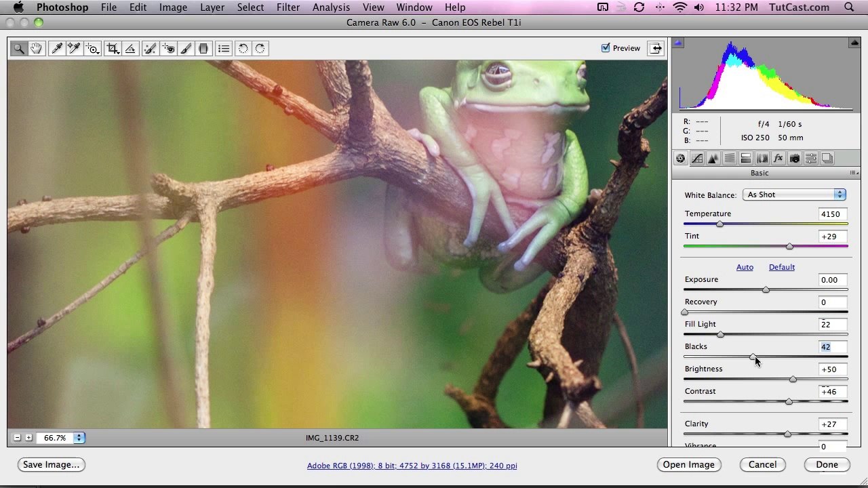Viewport: 868px width, 488px height.
Task: Click the Temperature slider handle
Action: (719, 224)
